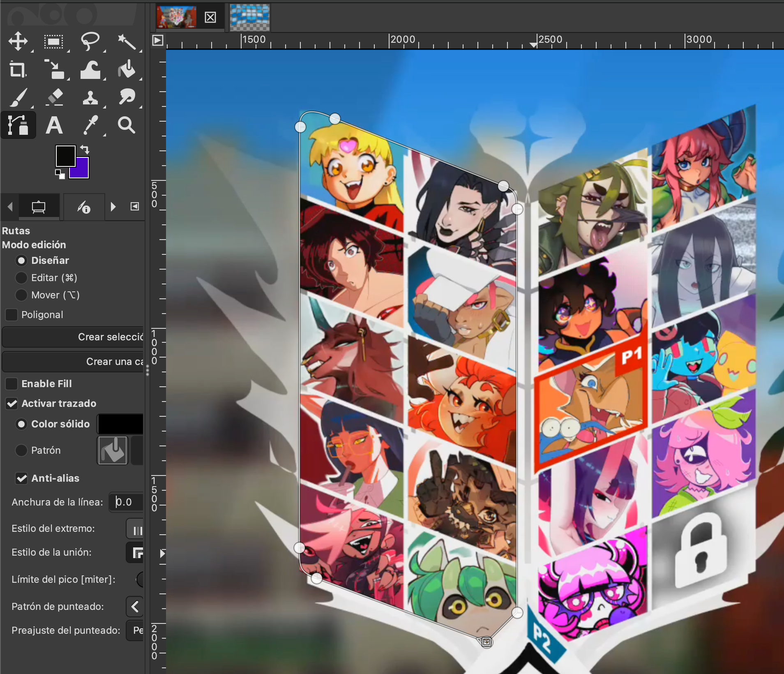Choose the Estilo del extremo cap button
784x674 pixels.
point(135,529)
